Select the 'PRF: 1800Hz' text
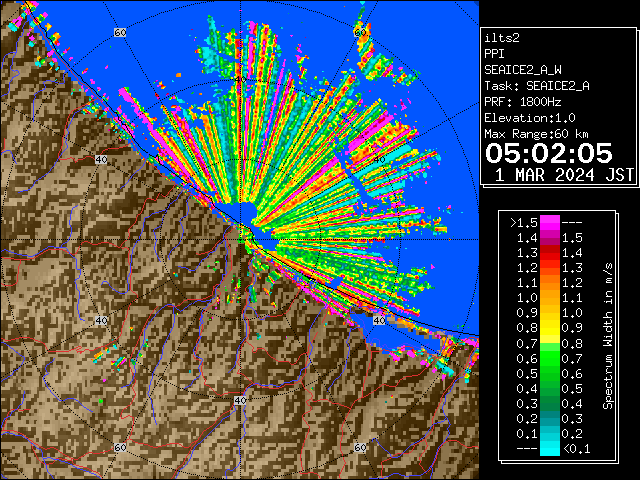This screenshot has width=640, height=480. (523, 102)
